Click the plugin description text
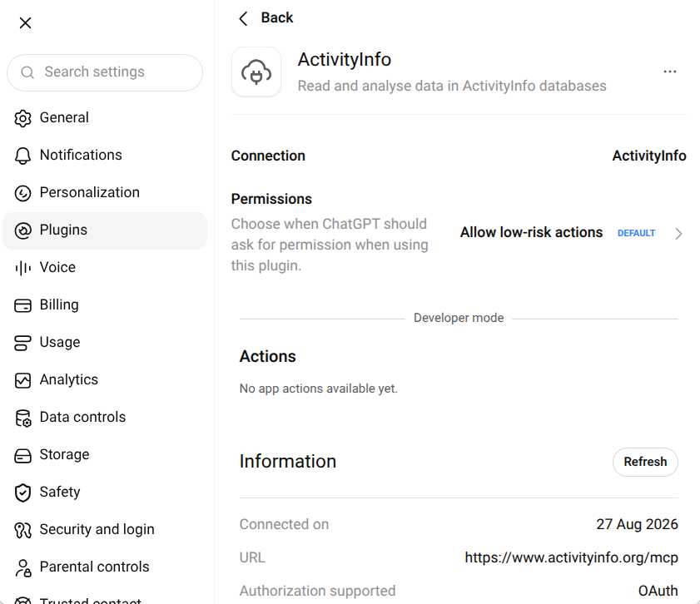Screen dimensions: 700x604 click(x=452, y=86)
